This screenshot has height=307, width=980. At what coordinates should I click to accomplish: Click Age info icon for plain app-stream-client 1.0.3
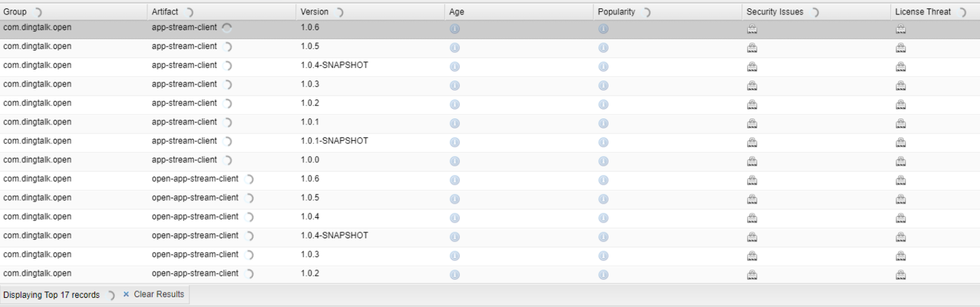[x=455, y=86]
